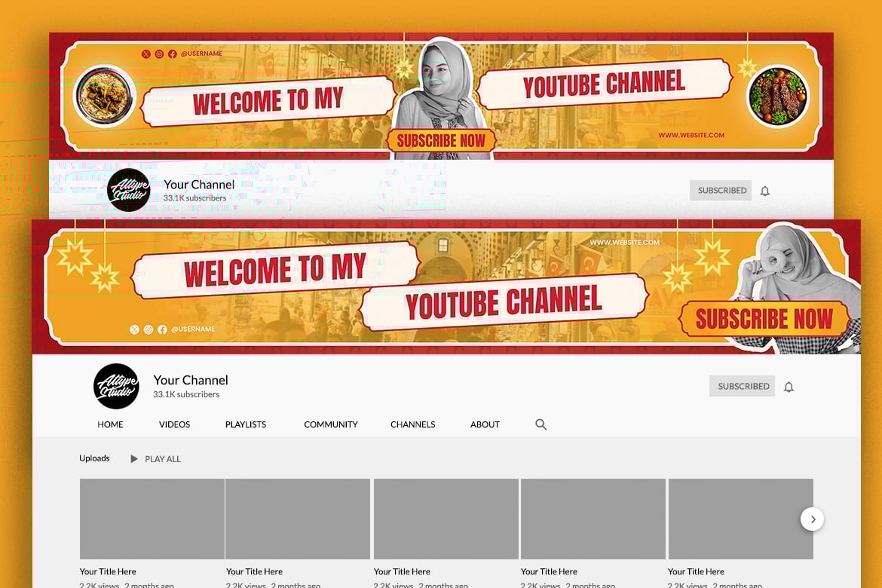This screenshot has width=882, height=588.
Task: Click SUBSCRIBE NOW on the back banner
Action: pyautogui.click(x=441, y=140)
